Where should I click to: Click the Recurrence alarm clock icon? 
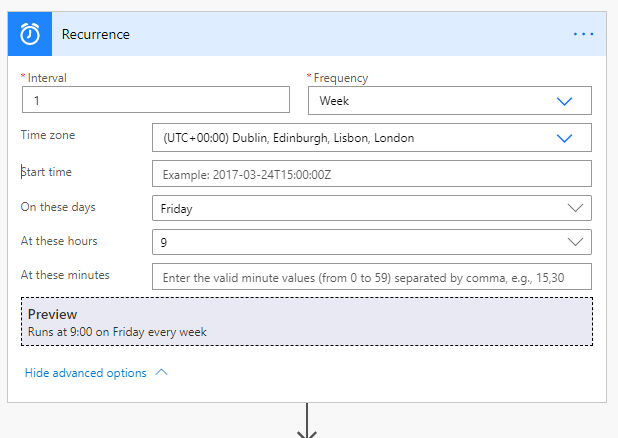point(30,34)
